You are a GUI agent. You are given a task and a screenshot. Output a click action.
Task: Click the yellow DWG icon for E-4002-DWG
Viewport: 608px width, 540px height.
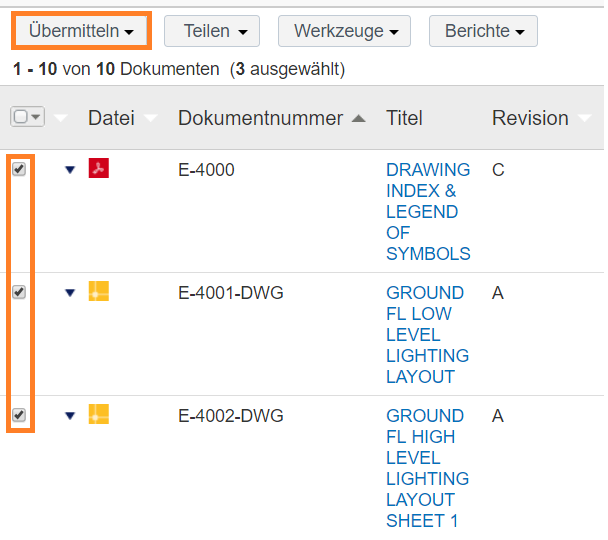98,414
